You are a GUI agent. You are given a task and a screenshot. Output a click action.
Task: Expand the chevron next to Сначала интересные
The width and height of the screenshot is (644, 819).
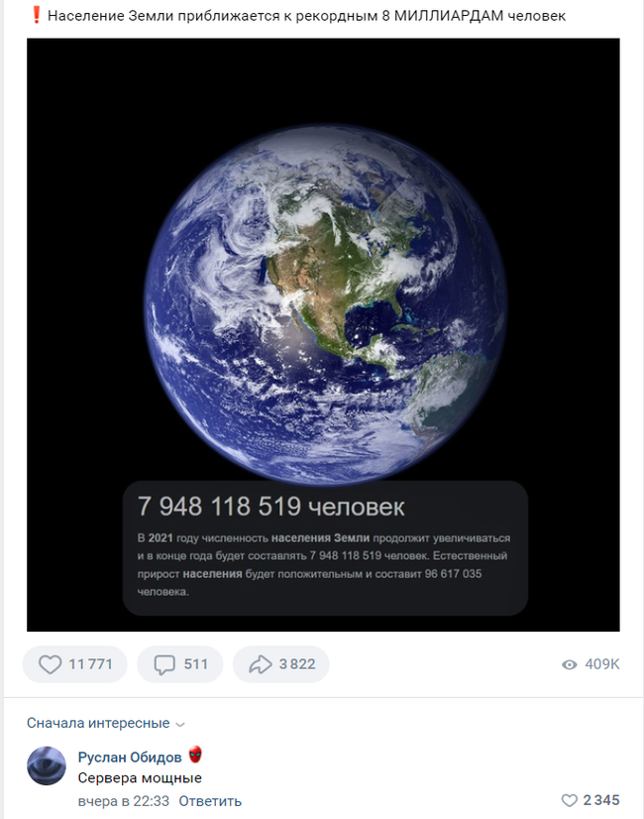click(180, 724)
